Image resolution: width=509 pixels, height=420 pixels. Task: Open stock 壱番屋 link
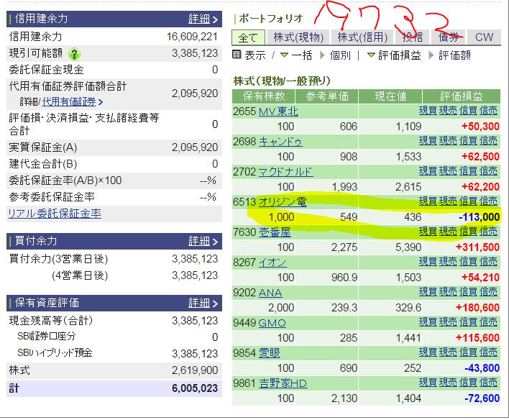275,232
